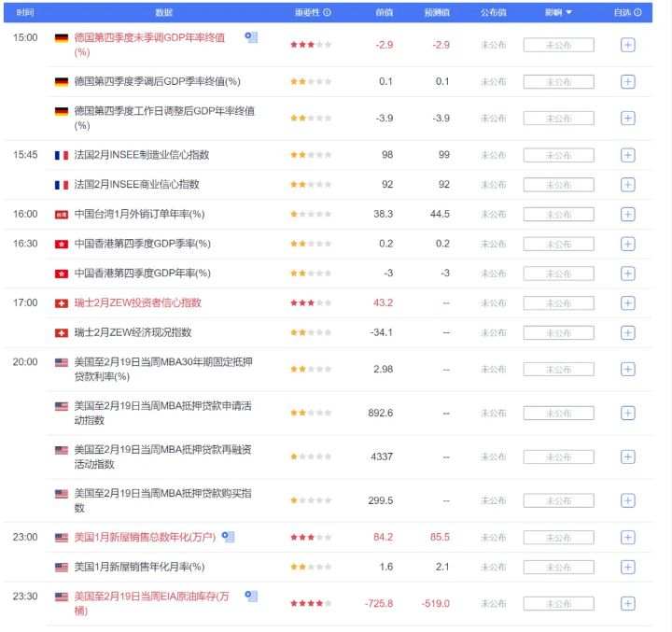The width and height of the screenshot is (672, 632).
Task: Add 德国第四季度未季调GDP年率终值 to watchlist with plus icon
Action: (627, 45)
